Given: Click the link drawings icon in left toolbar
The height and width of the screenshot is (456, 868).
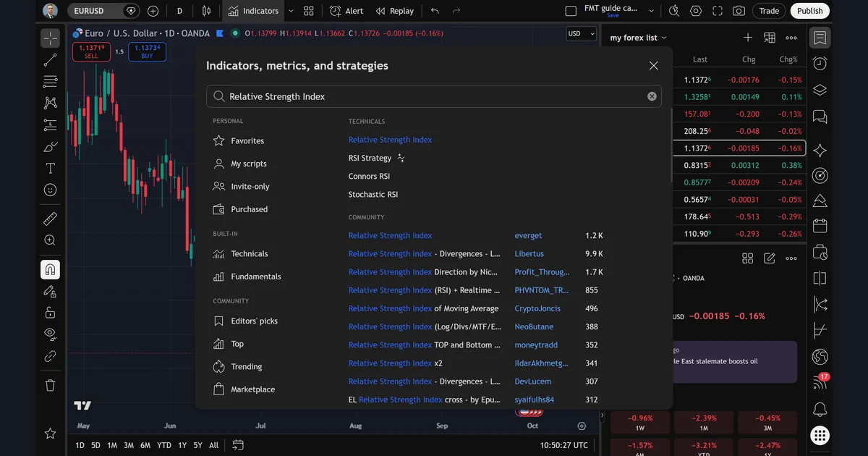Looking at the screenshot, I should tap(50, 355).
